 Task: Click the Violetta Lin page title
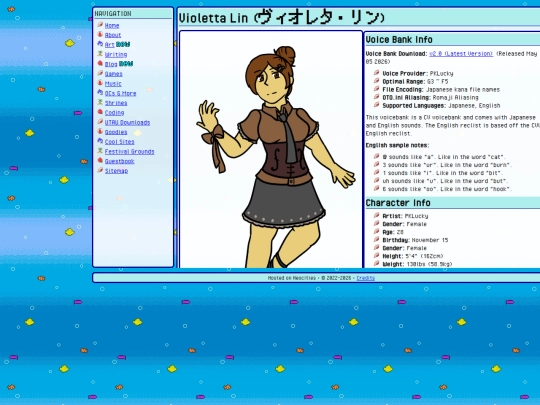click(x=281, y=18)
